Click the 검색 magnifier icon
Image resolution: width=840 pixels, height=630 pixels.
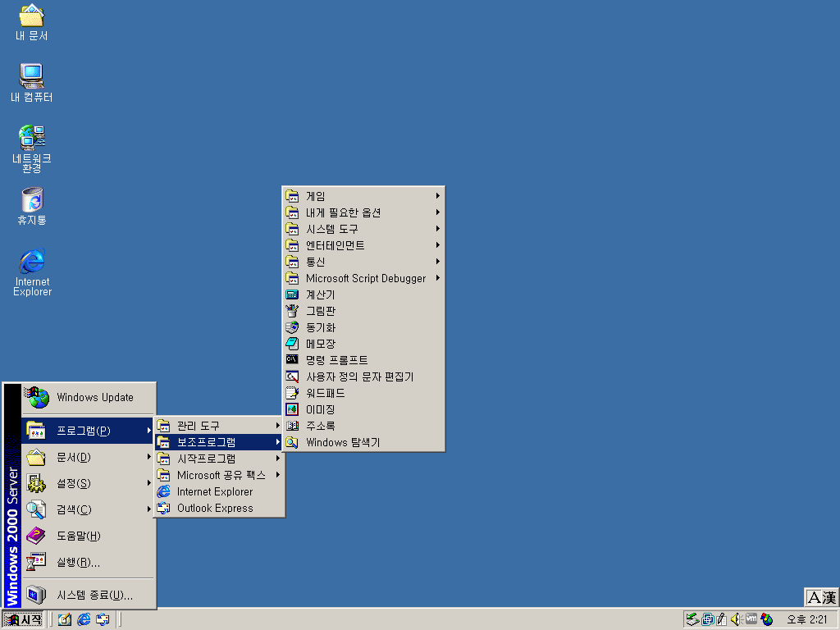36,509
